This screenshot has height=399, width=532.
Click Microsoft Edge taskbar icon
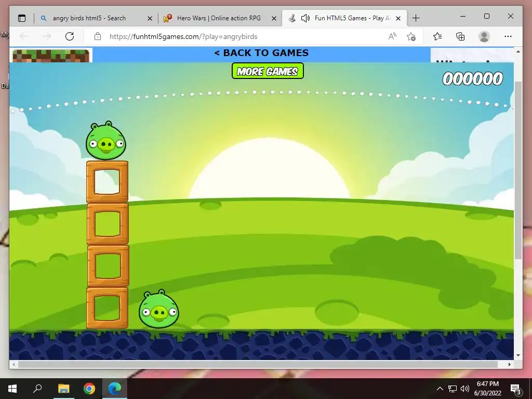tap(115, 389)
